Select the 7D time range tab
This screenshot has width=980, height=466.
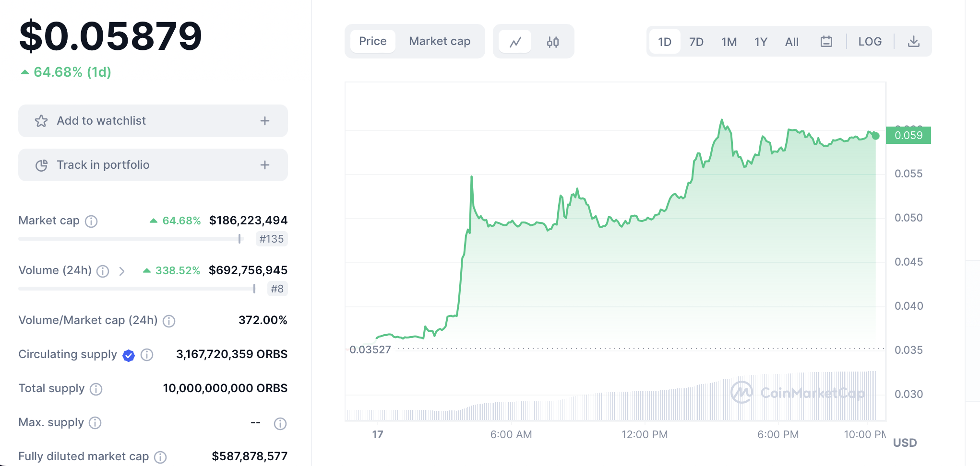point(696,42)
